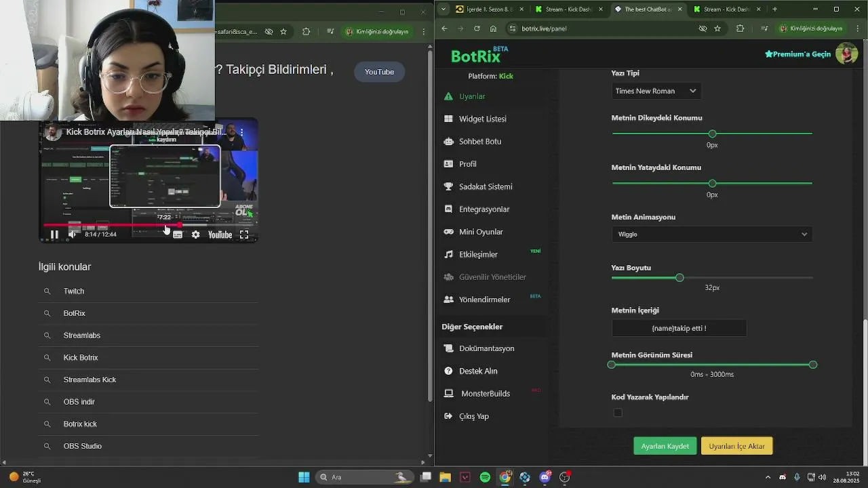Mute the YouTube video volume
Image resolution: width=868 pixels, height=488 pixels.
(x=73, y=235)
